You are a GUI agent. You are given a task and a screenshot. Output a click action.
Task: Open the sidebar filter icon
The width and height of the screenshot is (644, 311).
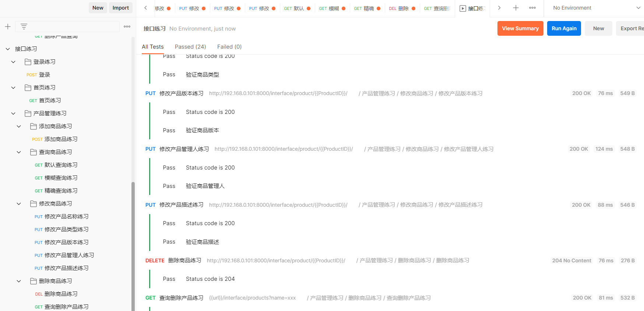[x=24, y=27]
